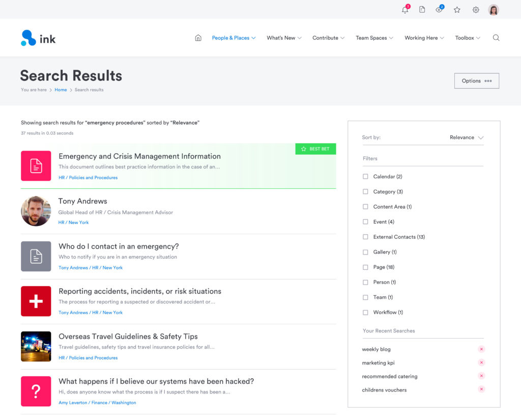This screenshot has width=521, height=420.
Task: Open the What's New menu item
Action: [281, 37]
